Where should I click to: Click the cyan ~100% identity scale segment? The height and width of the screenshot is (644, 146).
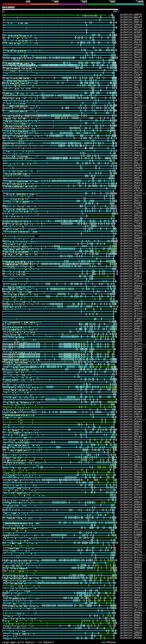pos(130,4)
